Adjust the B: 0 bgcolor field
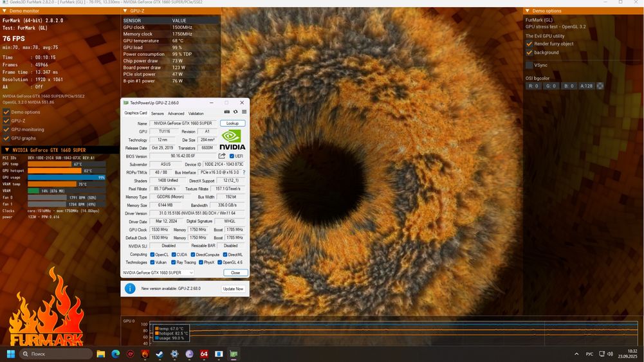This screenshot has height=362, width=644. [x=569, y=86]
